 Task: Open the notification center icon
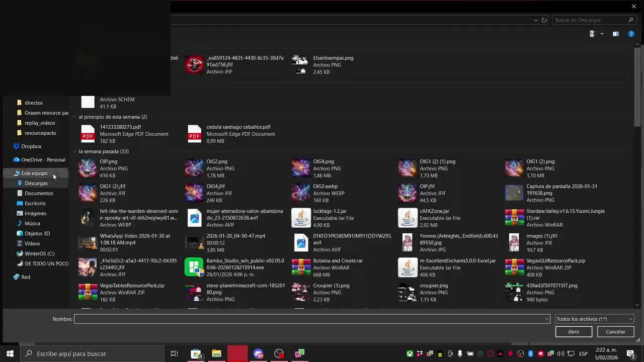[630, 353]
